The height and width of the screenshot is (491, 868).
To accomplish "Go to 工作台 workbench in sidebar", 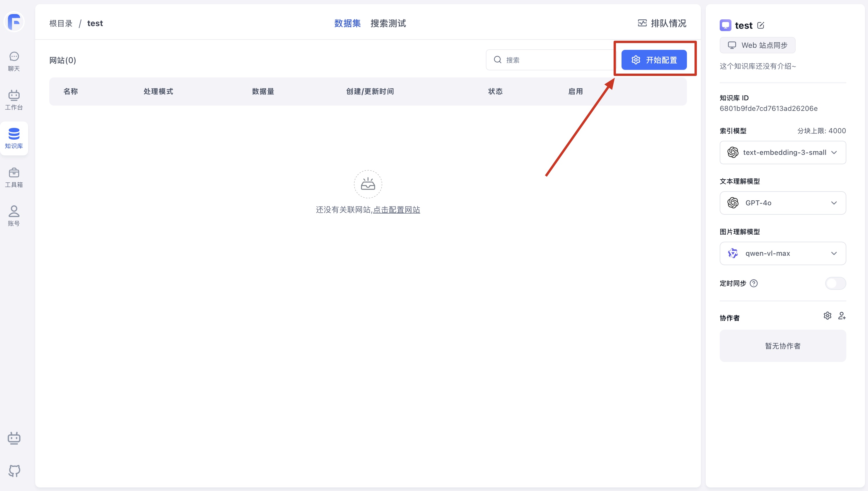I will pos(14,100).
